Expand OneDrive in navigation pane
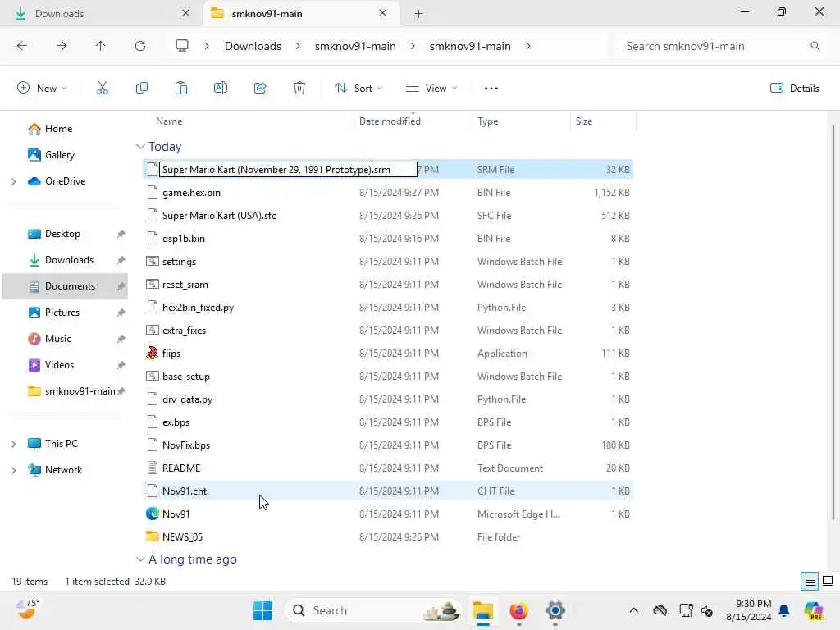Screen dimensions: 840x630 point(14,181)
